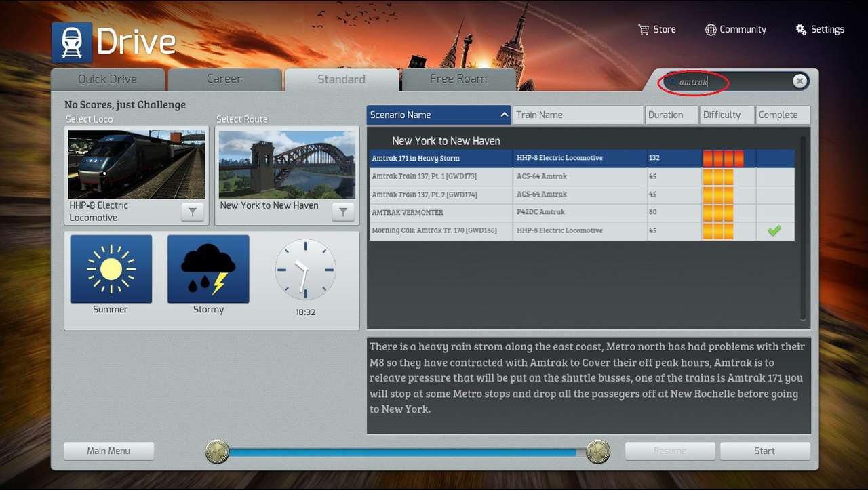This screenshot has width=868, height=490.
Task: Sort by Train Name column header
Action: point(578,115)
